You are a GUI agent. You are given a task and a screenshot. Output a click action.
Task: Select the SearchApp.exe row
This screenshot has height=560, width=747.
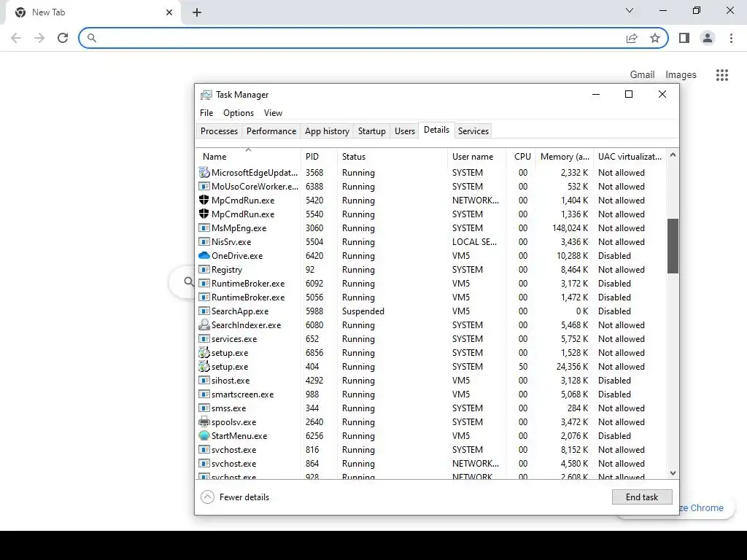[431, 311]
